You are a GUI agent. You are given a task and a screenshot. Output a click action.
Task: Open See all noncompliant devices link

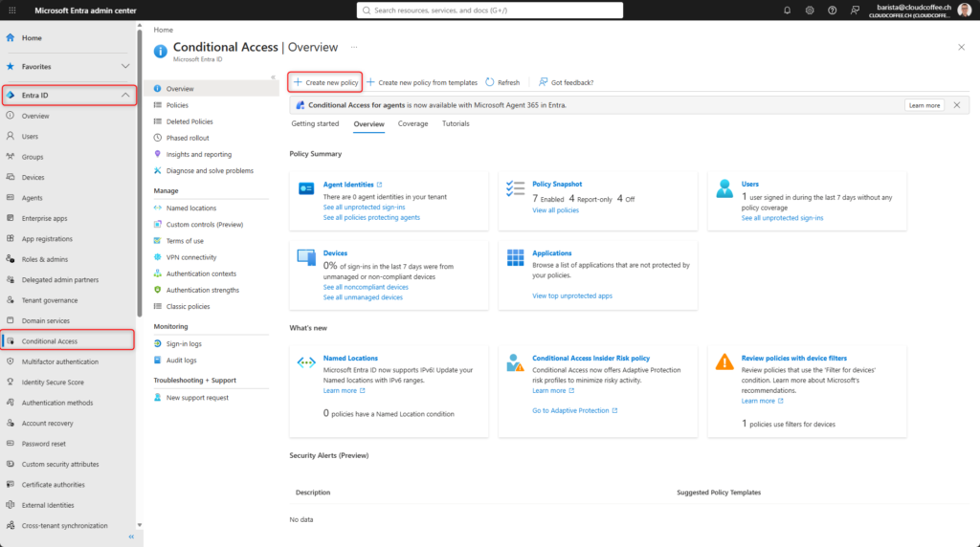(366, 287)
